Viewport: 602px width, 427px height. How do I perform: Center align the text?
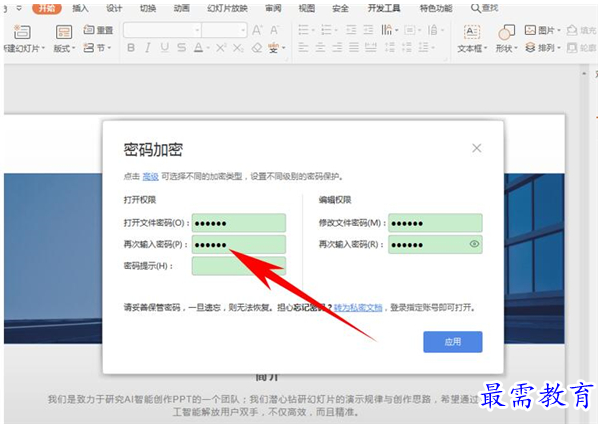click(x=320, y=48)
